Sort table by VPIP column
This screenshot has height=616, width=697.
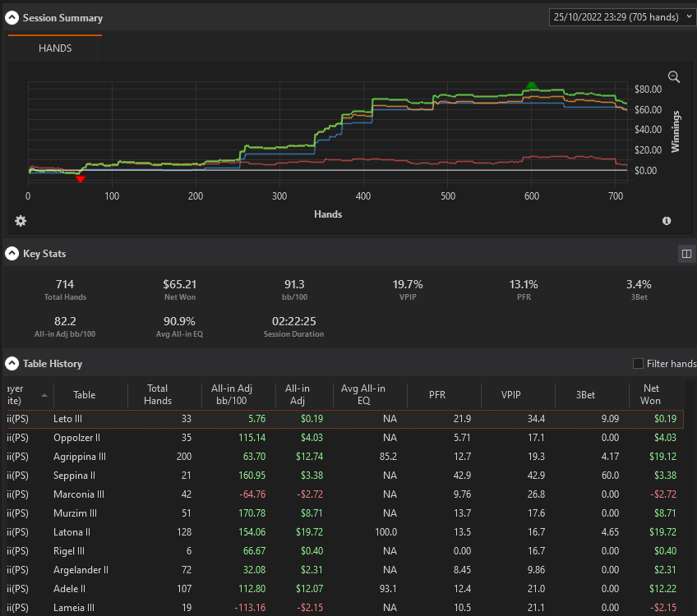coord(510,395)
